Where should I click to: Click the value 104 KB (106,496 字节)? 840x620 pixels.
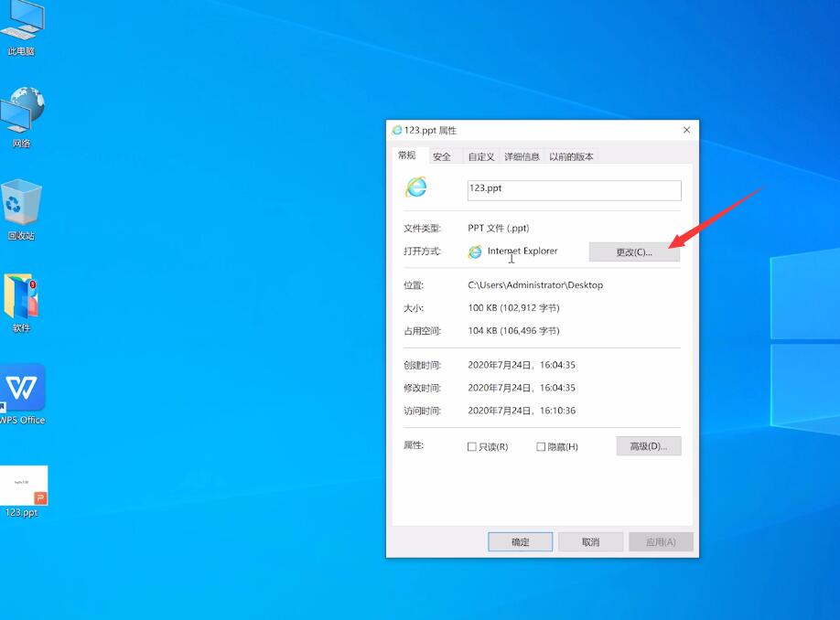pyautogui.click(x=513, y=331)
